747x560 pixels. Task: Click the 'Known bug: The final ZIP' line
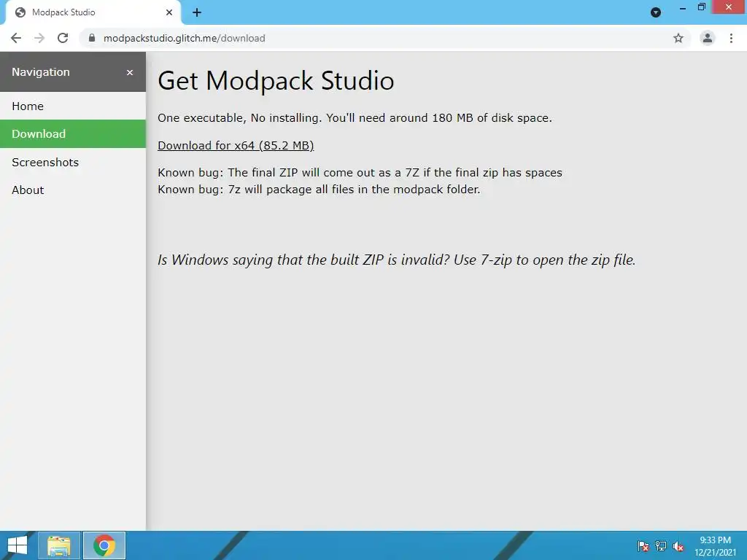coord(360,172)
